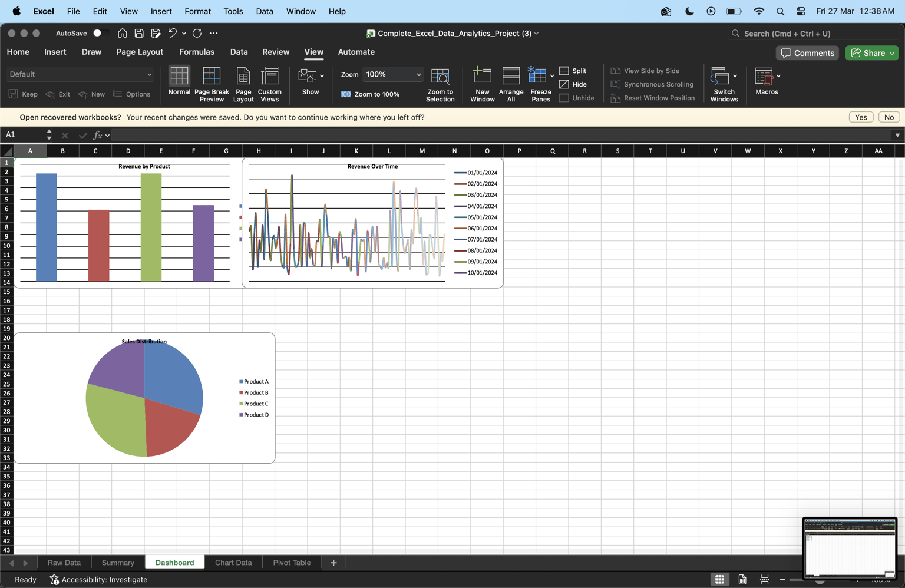Expand the Default sheet view dropdown
The width and height of the screenshot is (905, 588).
click(x=149, y=75)
